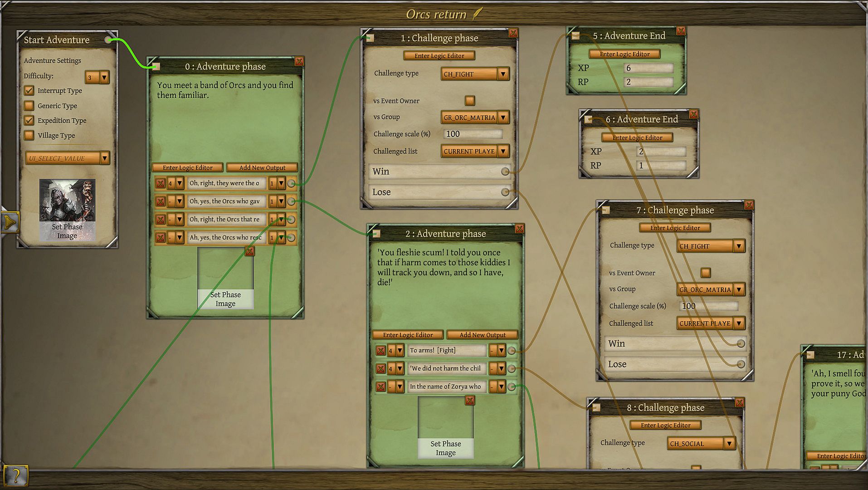Remove output 'Oh, right, the Orcs that re'
The width and height of the screenshot is (868, 490).
(x=160, y=220)
